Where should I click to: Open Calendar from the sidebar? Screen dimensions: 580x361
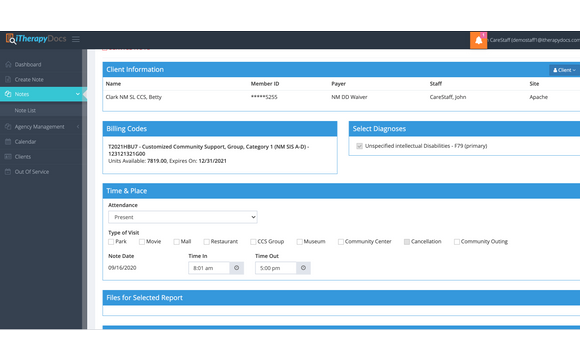(26, 141)
